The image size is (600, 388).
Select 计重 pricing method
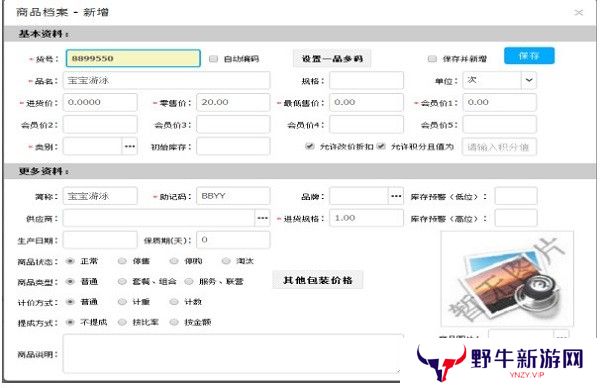coord(122,302)
